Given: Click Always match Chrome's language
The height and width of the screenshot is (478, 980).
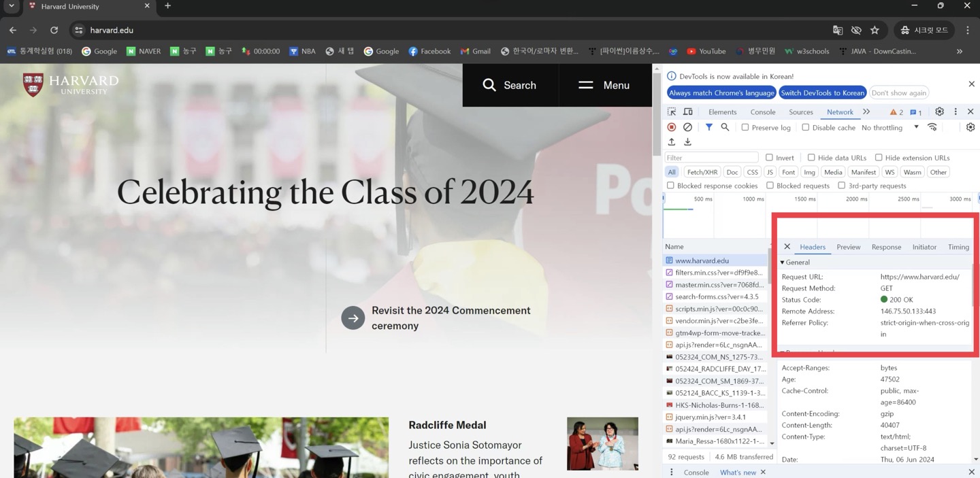Looking at the screenshot, I should [x=721, y=92].
